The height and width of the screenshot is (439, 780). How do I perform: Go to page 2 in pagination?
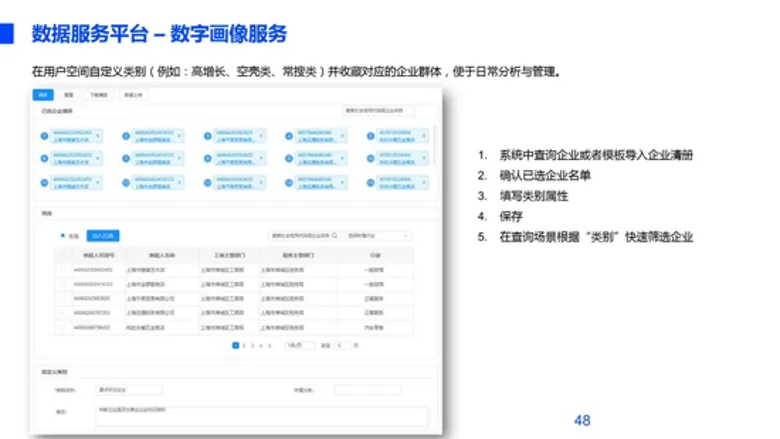click(x=244, y=346)
